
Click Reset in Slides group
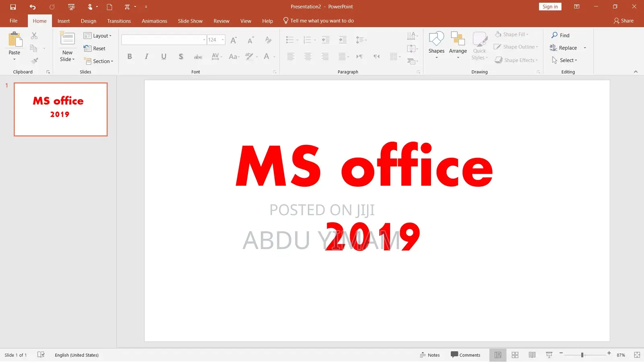click(x=95, y=48)
